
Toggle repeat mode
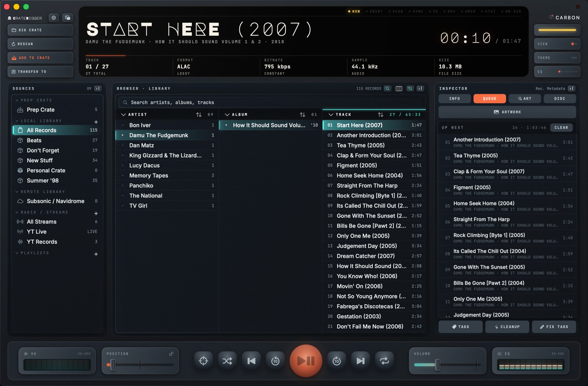384,361
